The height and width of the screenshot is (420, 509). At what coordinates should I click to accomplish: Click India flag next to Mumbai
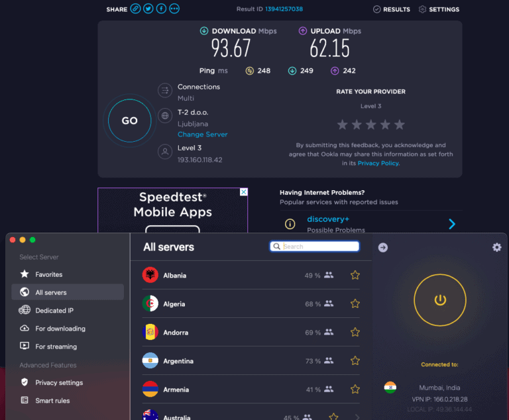[x=390, y=388]
